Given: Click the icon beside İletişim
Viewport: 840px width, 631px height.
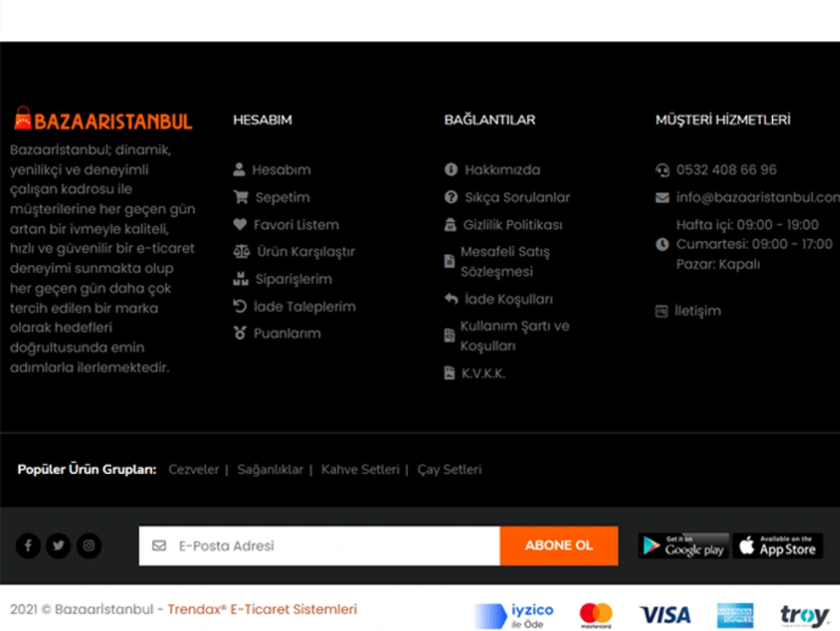Looking at the screenshot, I should click(662, 311).
